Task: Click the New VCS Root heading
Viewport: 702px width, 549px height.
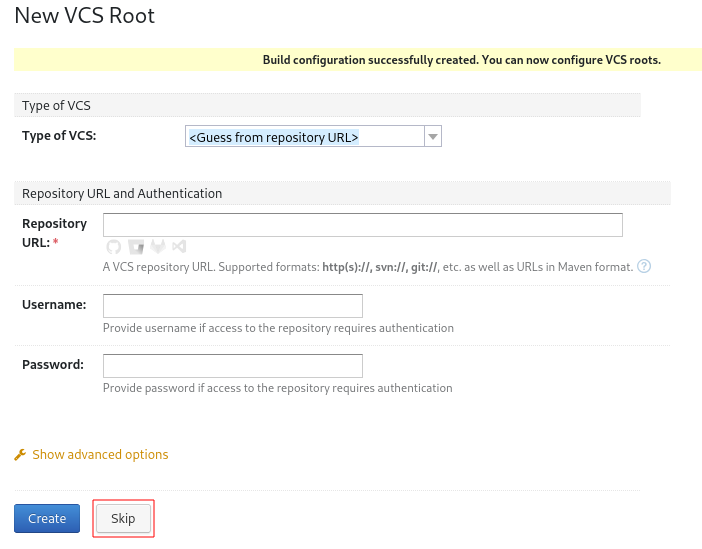Action: tap(85, 16)
